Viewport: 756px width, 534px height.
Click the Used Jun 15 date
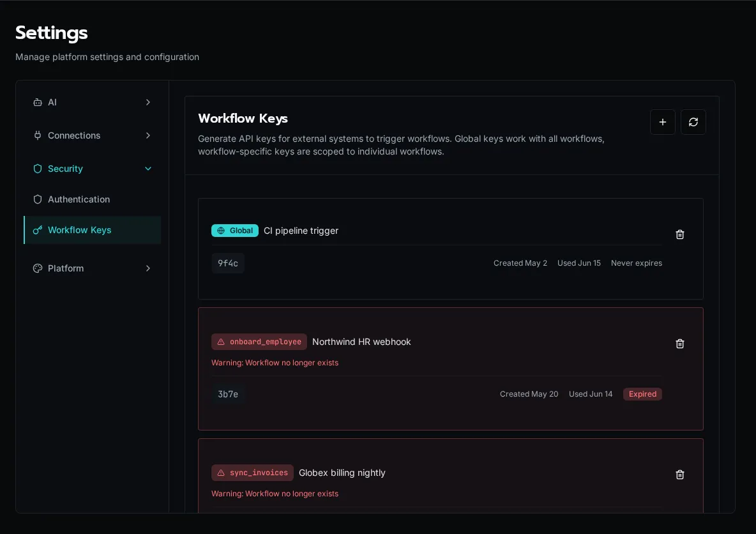579,263
